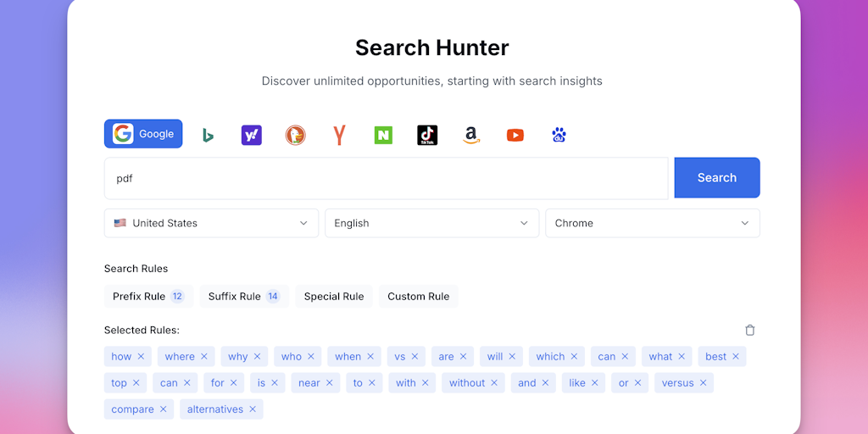The height and width of the screenshot is (434, 868).
Task: Remove the how rule chip
Action: 141,357
